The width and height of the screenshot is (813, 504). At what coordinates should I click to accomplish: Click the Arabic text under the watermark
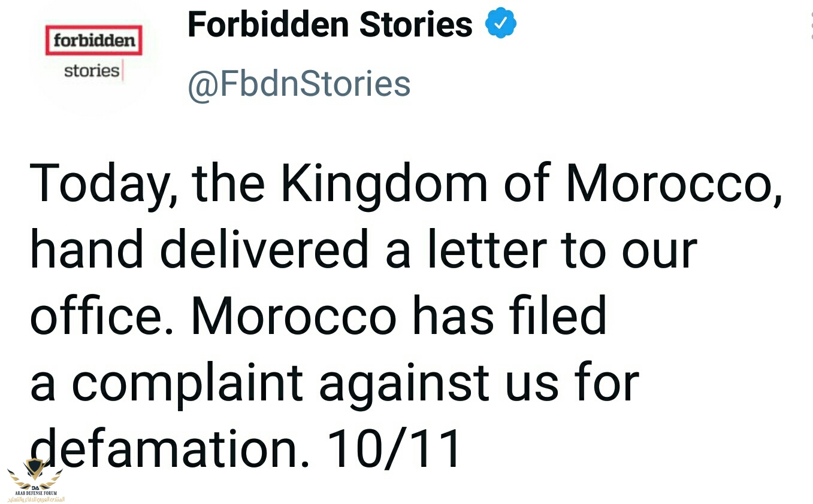35,499
